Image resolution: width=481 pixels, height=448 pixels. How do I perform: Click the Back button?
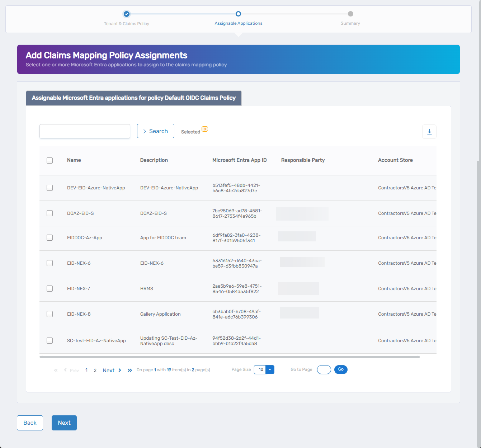coord(30,423)
